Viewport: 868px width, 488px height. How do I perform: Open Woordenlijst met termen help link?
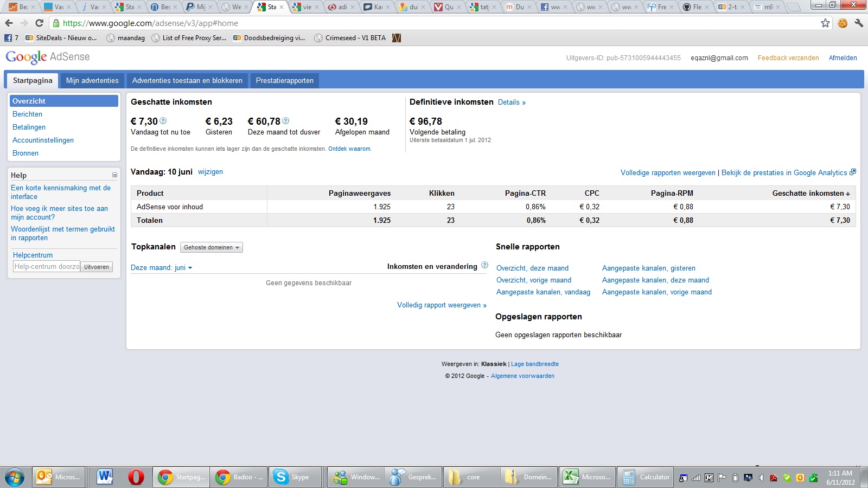click(x=63, y=233)
